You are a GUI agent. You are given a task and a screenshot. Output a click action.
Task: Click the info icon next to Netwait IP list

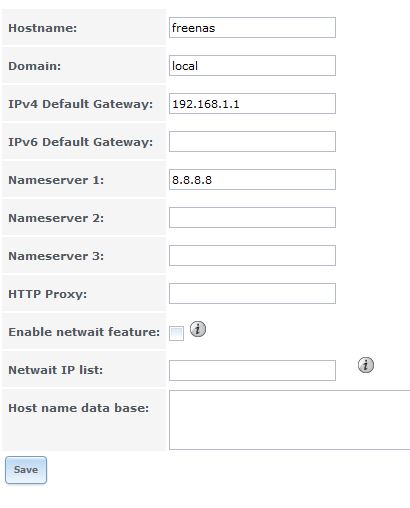click(x=366, y=365)
